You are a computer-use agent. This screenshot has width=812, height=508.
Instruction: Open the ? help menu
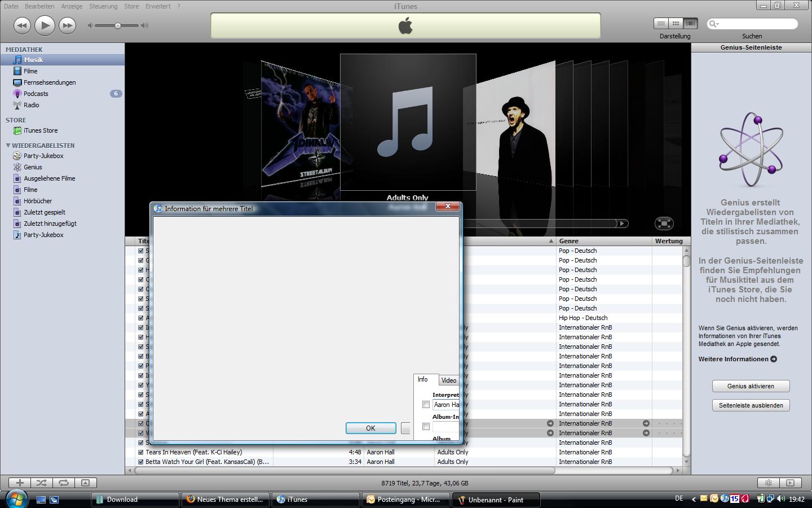pyautogui.click(x=179, y=6)
